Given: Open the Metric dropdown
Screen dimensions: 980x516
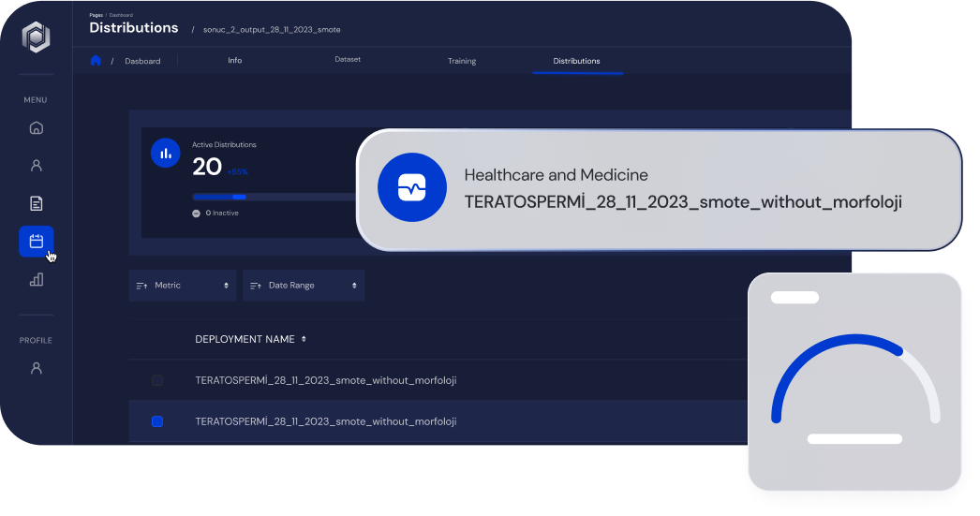Looking at the screenshot, I should click(183, 286).
